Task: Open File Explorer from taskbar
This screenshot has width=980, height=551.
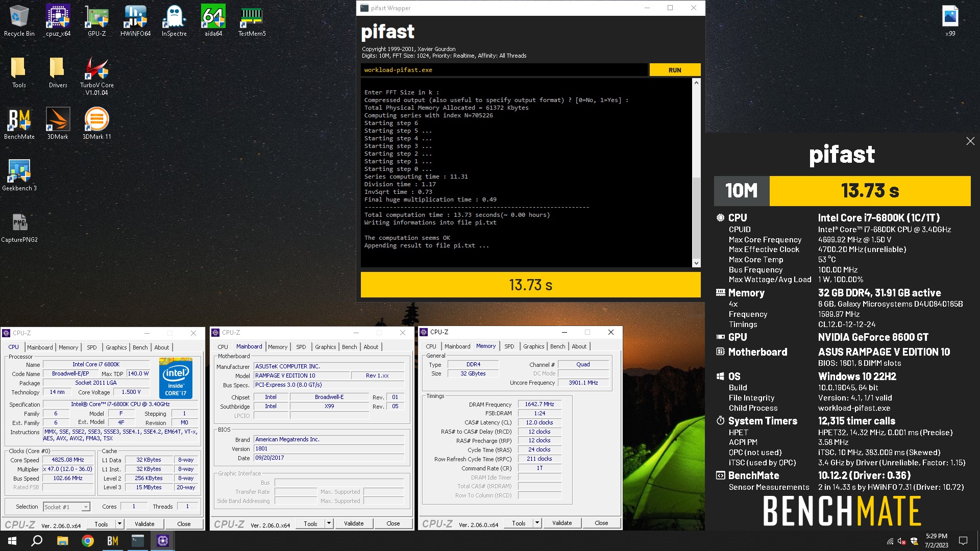Action: click(x=62, y=541)
